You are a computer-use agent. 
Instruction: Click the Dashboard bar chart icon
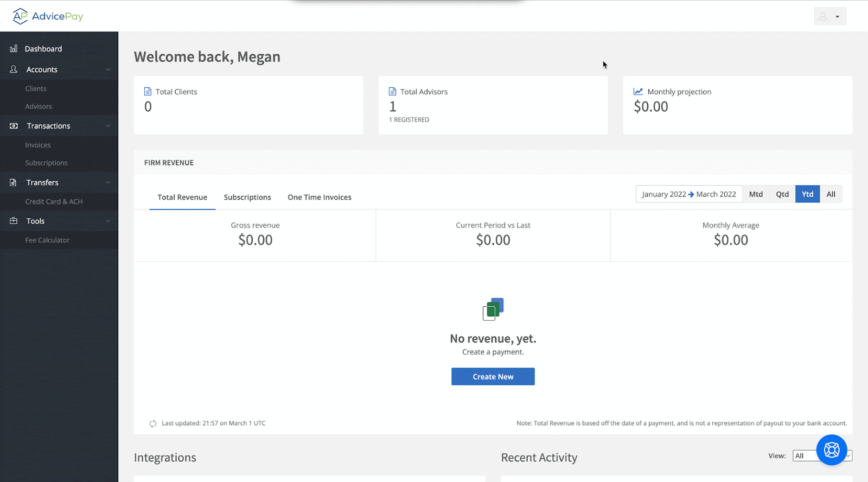[x=14, y=49]
